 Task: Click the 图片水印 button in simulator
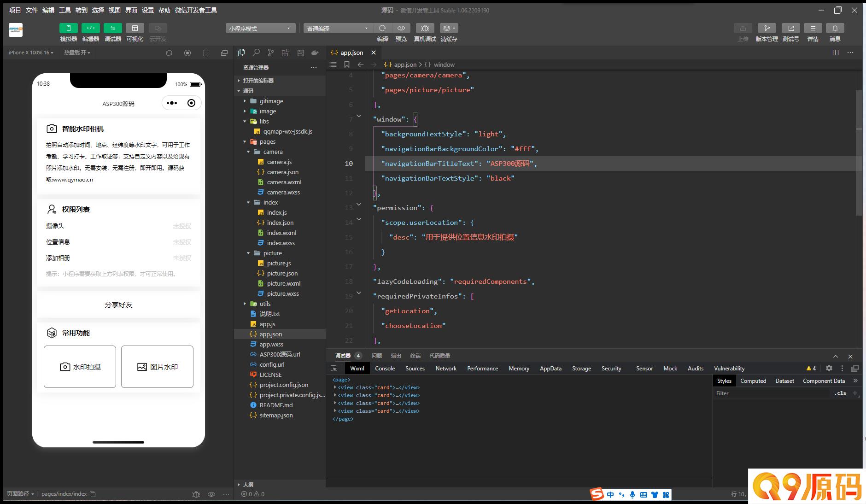pyautogui.click(x=157, y=367)
